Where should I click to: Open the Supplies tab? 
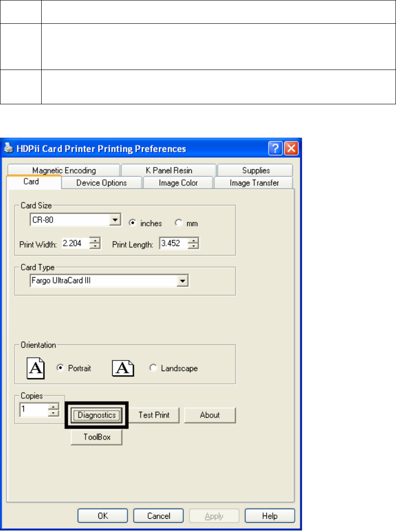click(256, 170)
